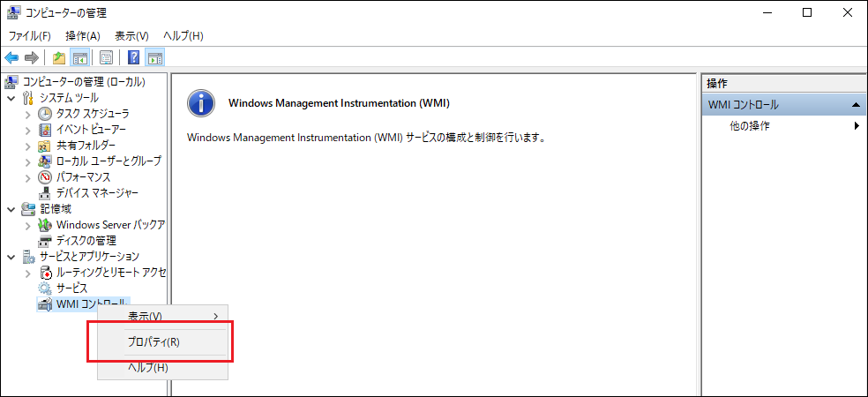Collapse the システム ツール node

coord(11,98)
